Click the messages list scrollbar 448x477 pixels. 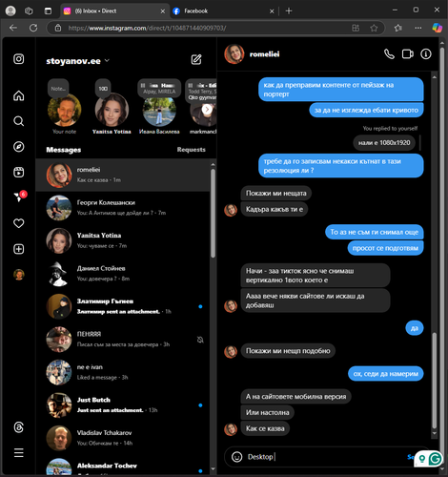click(213, 213)
